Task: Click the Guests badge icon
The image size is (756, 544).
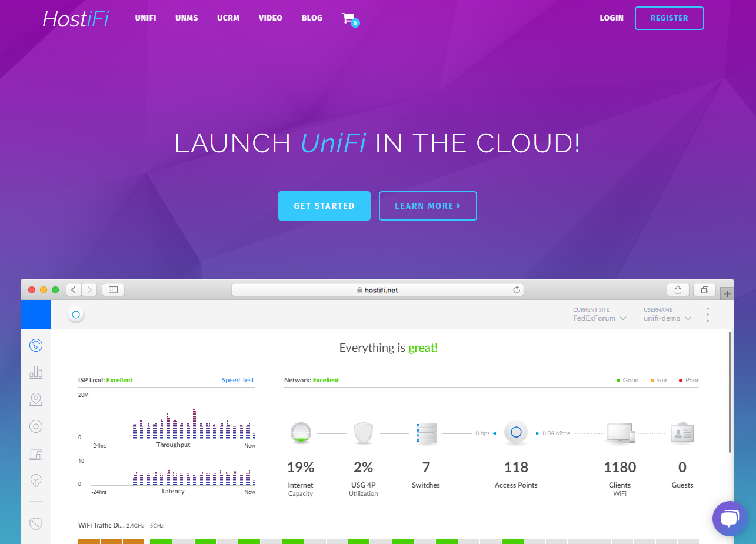Action: [682, 432]
